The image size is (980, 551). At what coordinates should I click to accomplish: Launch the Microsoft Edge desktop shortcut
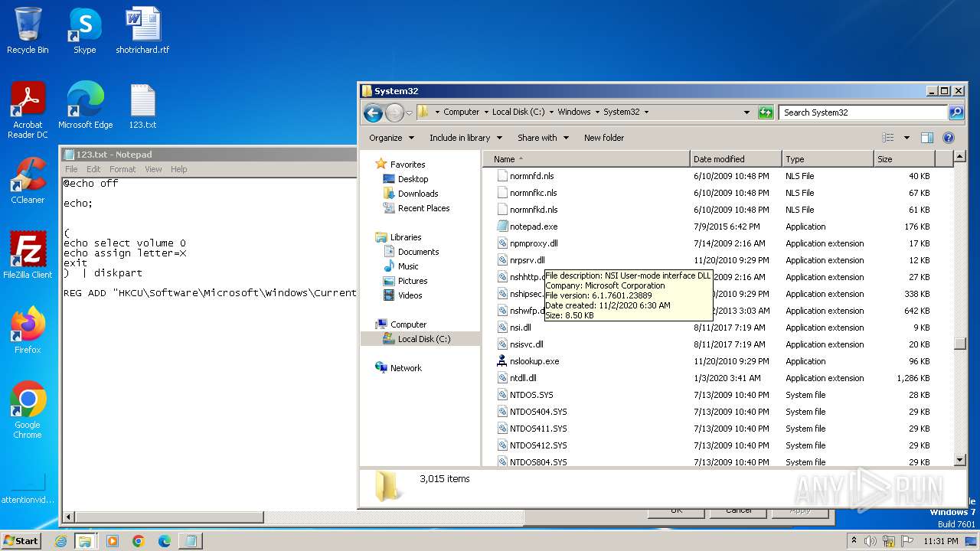tap(85, 106)
